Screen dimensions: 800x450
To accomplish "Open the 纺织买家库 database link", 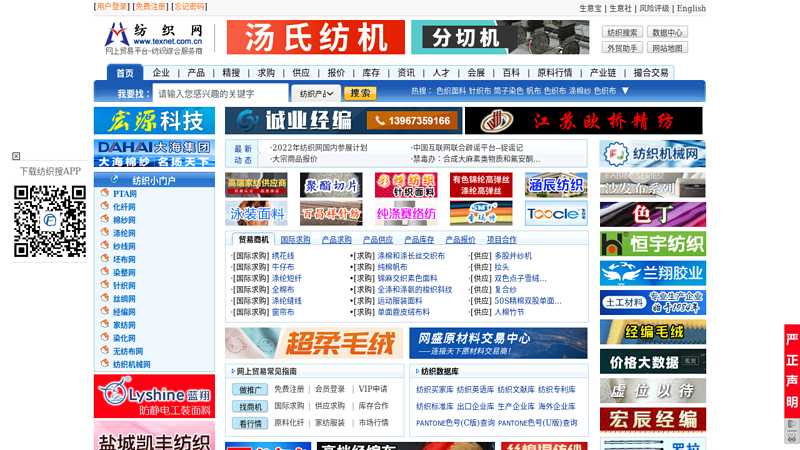I will (x=435, y=389).
